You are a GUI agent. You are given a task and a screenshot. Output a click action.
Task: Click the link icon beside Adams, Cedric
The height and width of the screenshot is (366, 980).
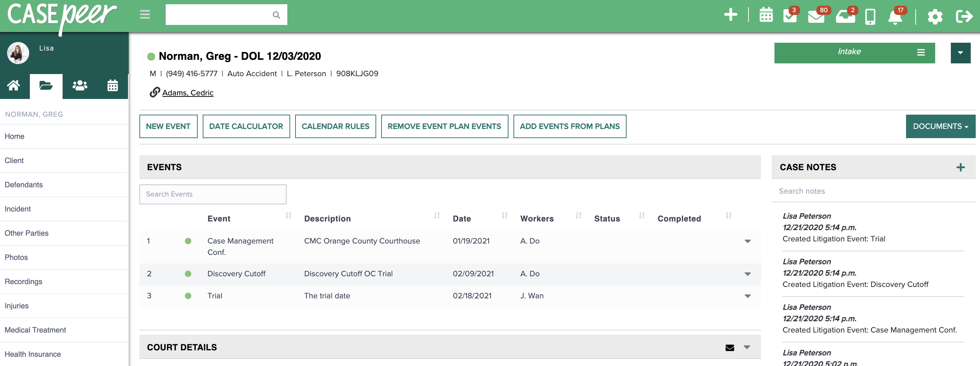[153, 92]
